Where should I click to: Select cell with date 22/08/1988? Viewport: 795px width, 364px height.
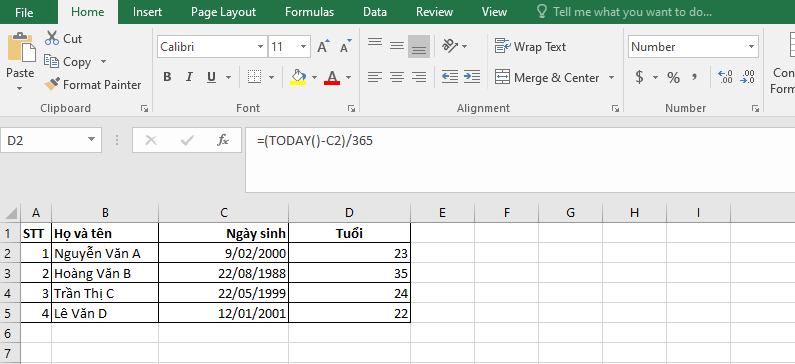(x=224, y=273)
